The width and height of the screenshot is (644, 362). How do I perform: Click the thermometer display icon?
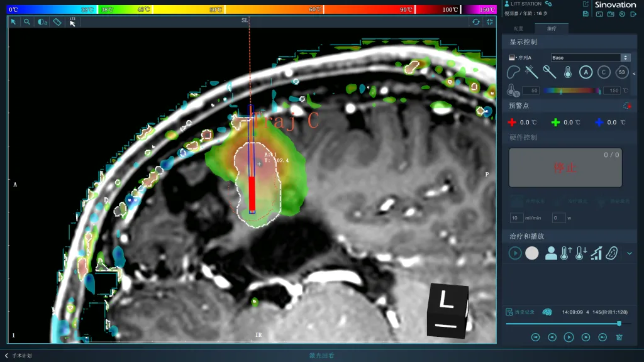(x=568, y=72)
